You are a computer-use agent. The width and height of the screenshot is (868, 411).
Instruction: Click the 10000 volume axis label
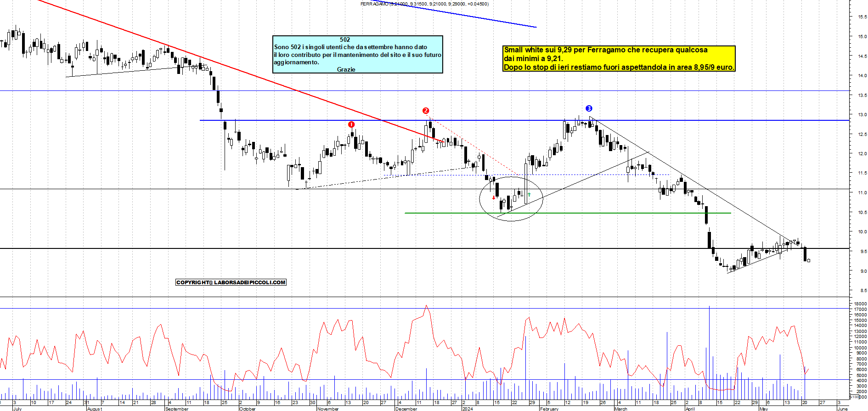[860, 348]
